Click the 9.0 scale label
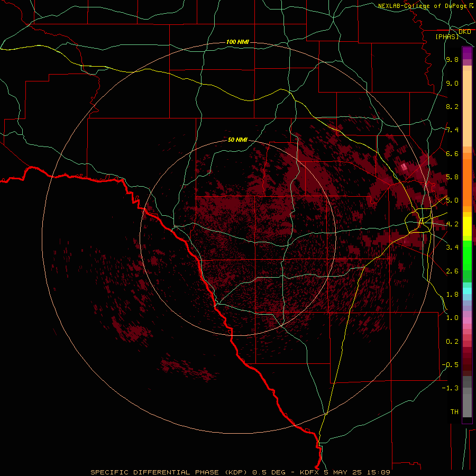This screenshot has width=476, height=476. [x=452, y=83]
